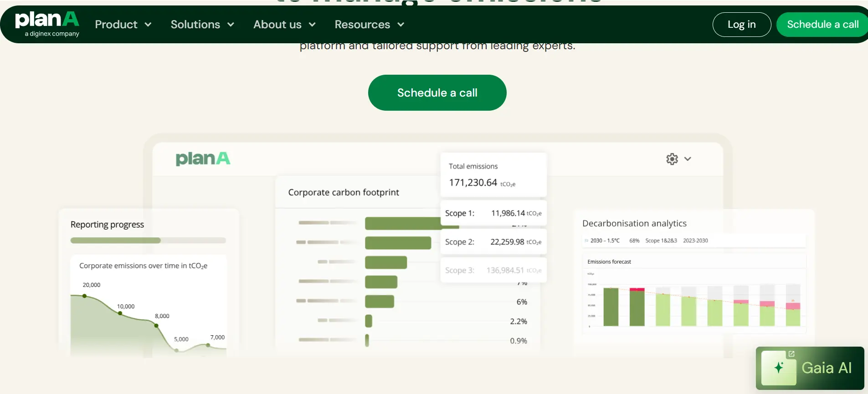Click the "Reporting progress" heading
Image resolution: width=868 pixels, height=394 pixels.
107,225
